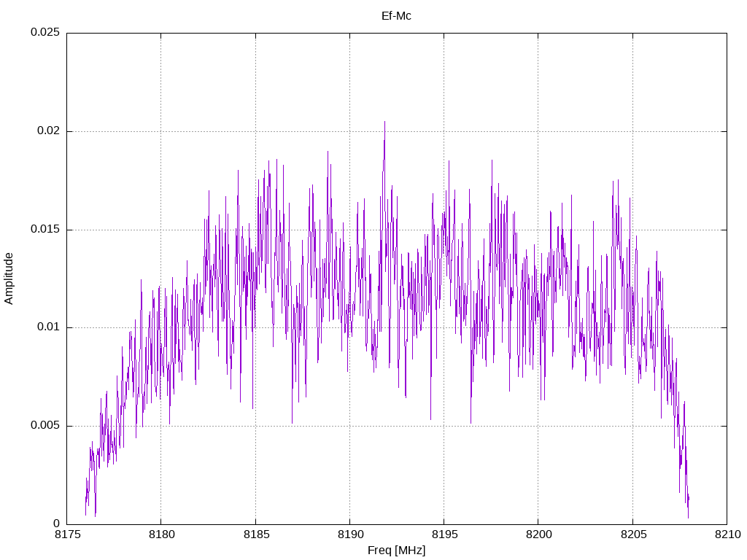Click the y-axis tick label 0.005

click(x=45, y=425)
